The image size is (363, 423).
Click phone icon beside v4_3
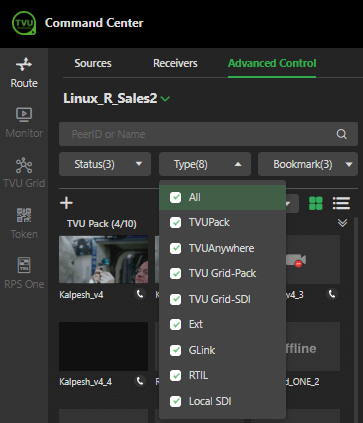click(x=332, y=294)
